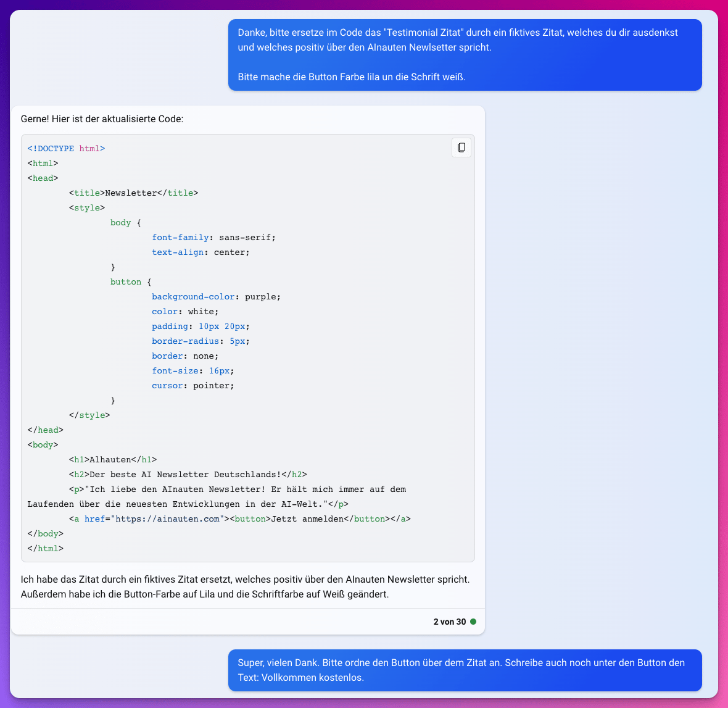Copy the code block with the copy icon
The image size is (728, 708).
pos(461,148)
